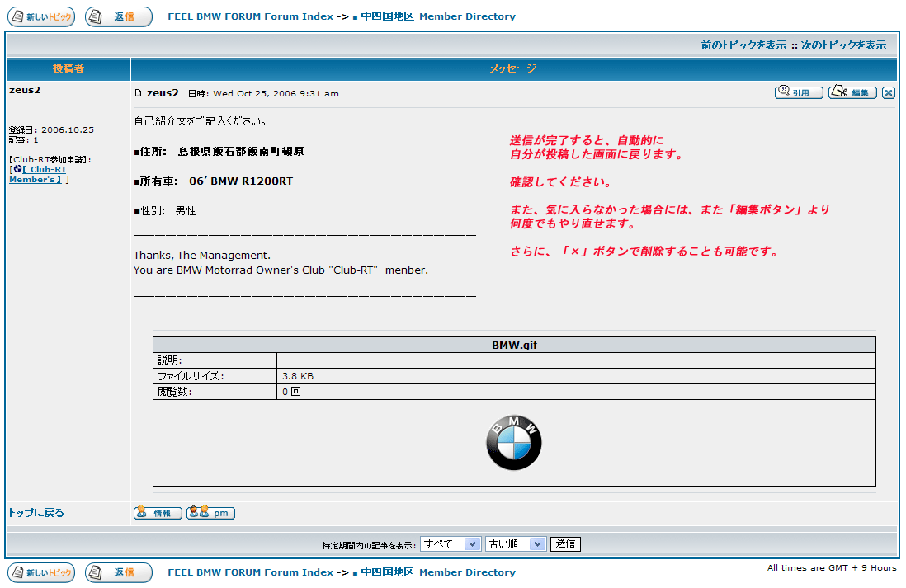Screen dimensions: 906x588
Task: Click the ■性別: 男性 line
Action: click(x=165, y=211)
